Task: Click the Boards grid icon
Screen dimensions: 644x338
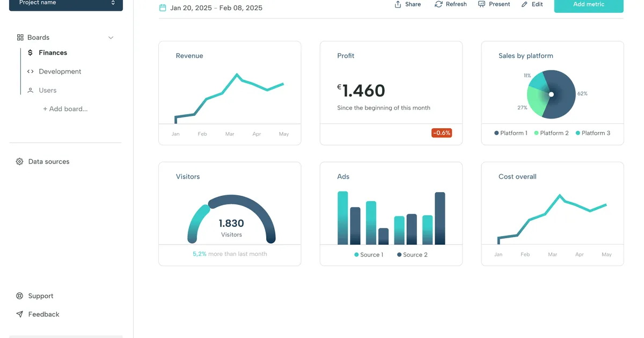Action: [20, 38]
